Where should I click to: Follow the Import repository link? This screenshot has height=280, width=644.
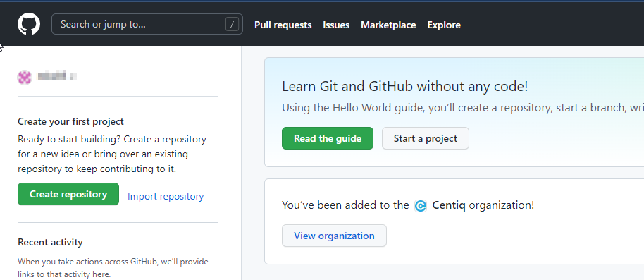pos(166,197)
